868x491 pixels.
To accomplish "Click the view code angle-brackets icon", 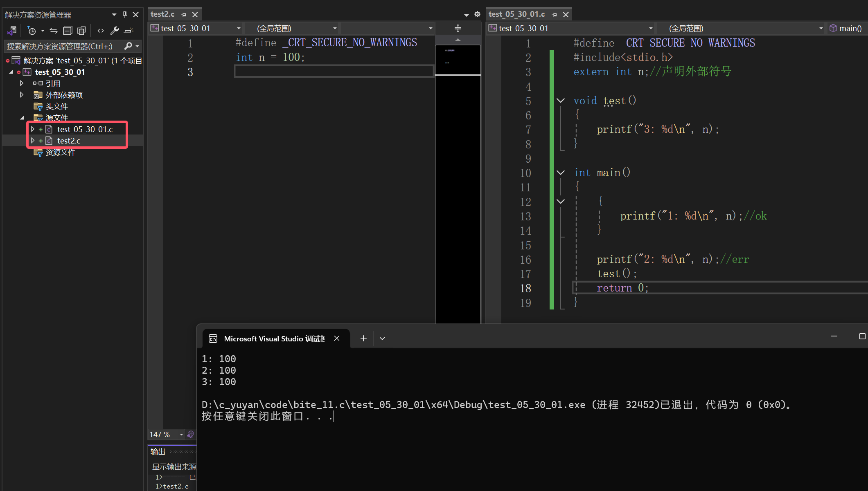I will point(101,31).
